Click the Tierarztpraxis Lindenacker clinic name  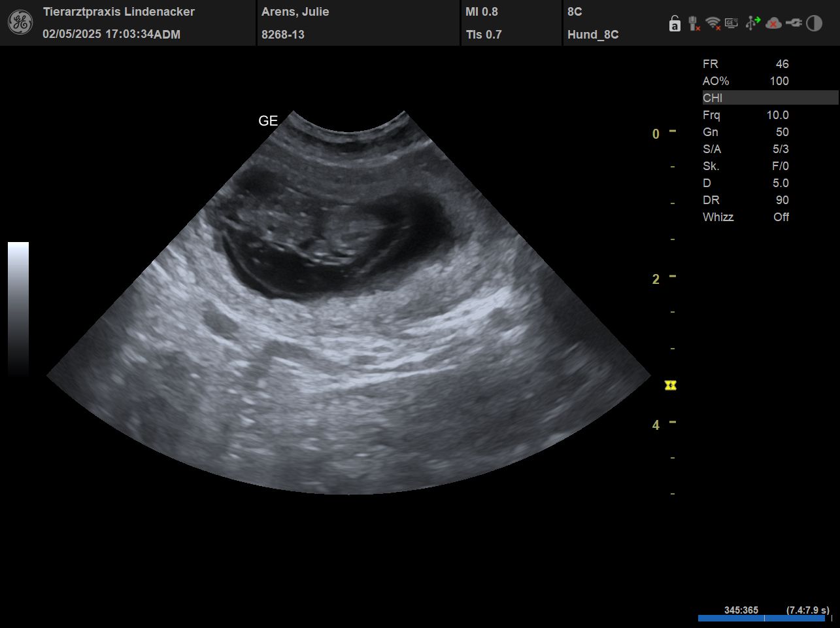[x=118, y=12]
